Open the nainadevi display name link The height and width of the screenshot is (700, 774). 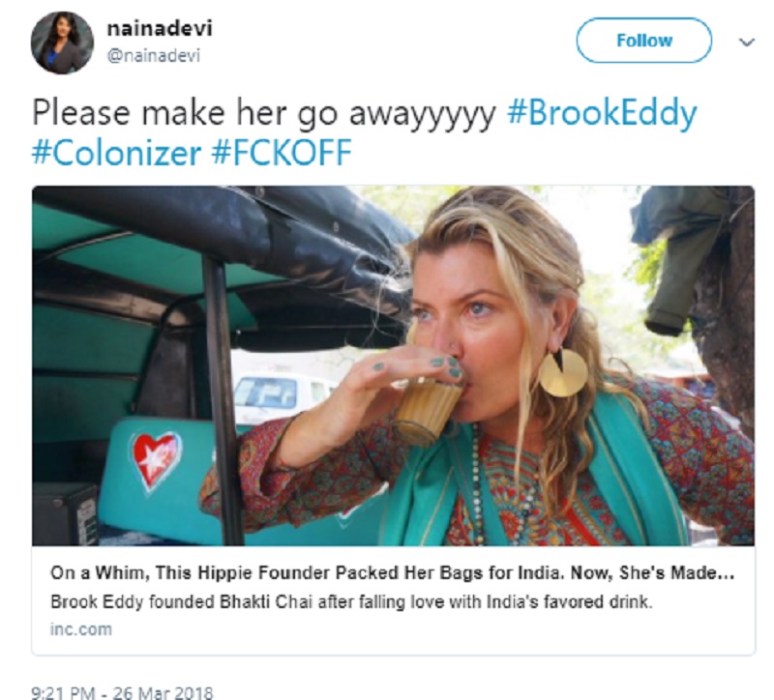[x=160, y=28]
